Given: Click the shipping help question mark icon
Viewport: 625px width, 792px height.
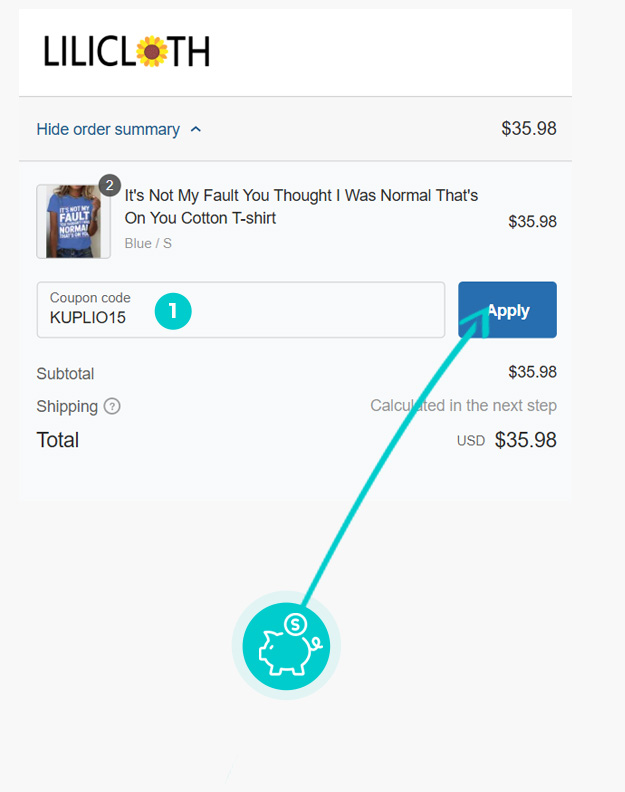Looking at the screenshot, I should tap(112, 407).
